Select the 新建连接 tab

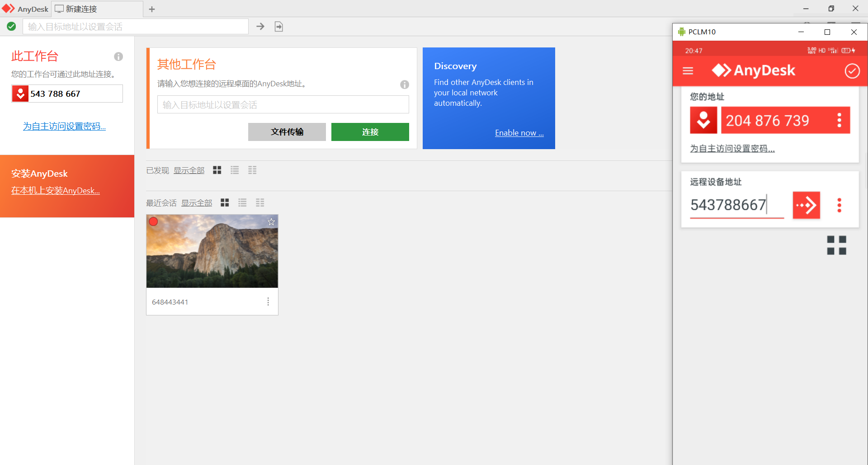click(81, 9)
